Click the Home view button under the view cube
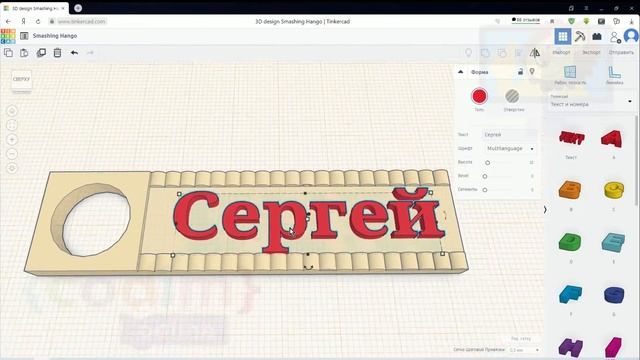640x360 pixels. point(12,111)
